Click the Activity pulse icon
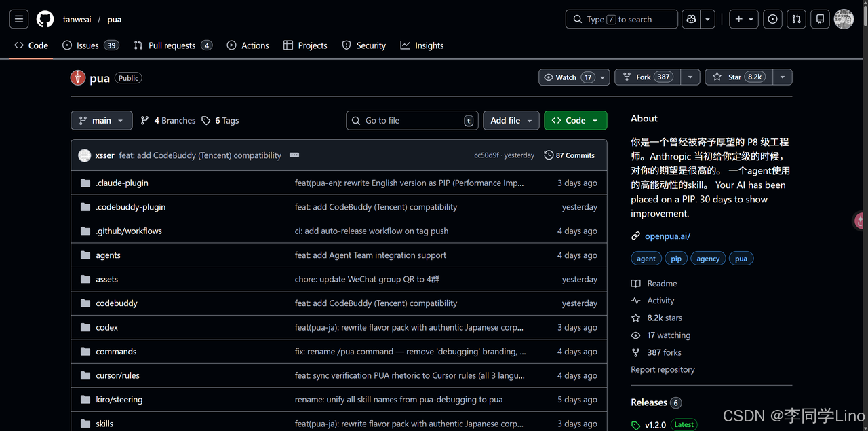This screenshot has width=868, height=431. click(x=635, y=301)
